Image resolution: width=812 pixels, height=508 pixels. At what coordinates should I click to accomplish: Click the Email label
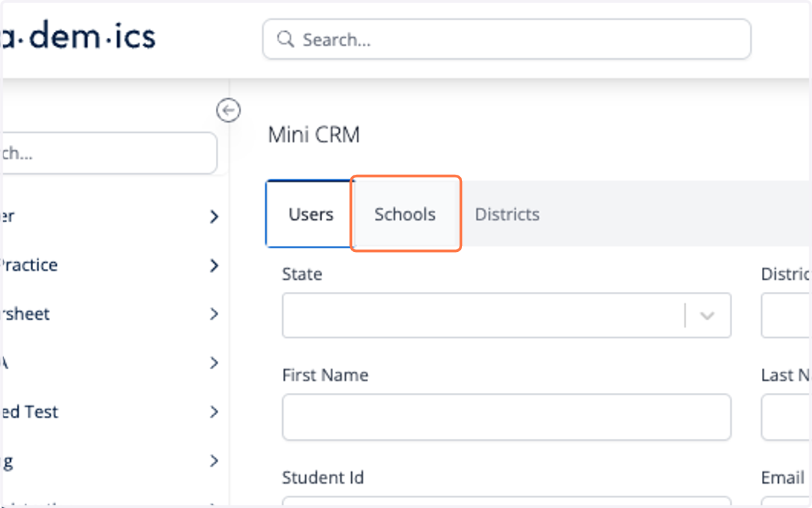783,478
